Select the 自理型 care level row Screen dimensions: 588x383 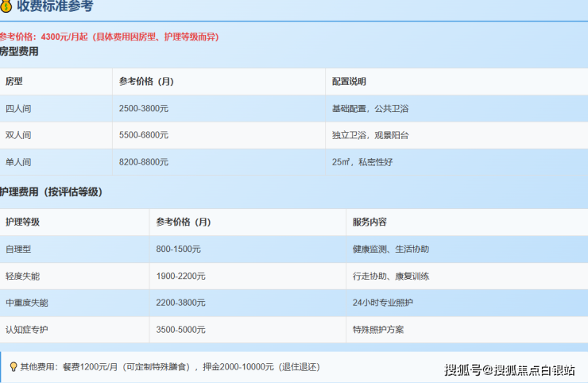18,250
